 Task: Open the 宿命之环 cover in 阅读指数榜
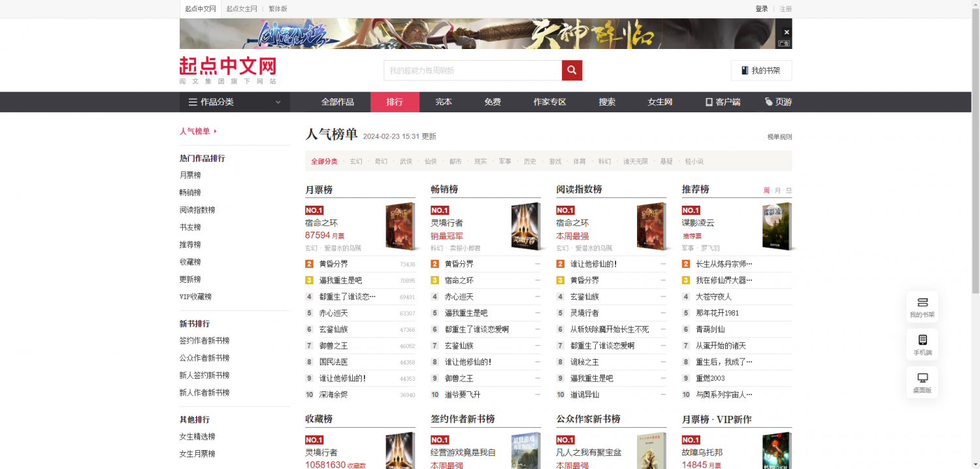coord(651,227)
